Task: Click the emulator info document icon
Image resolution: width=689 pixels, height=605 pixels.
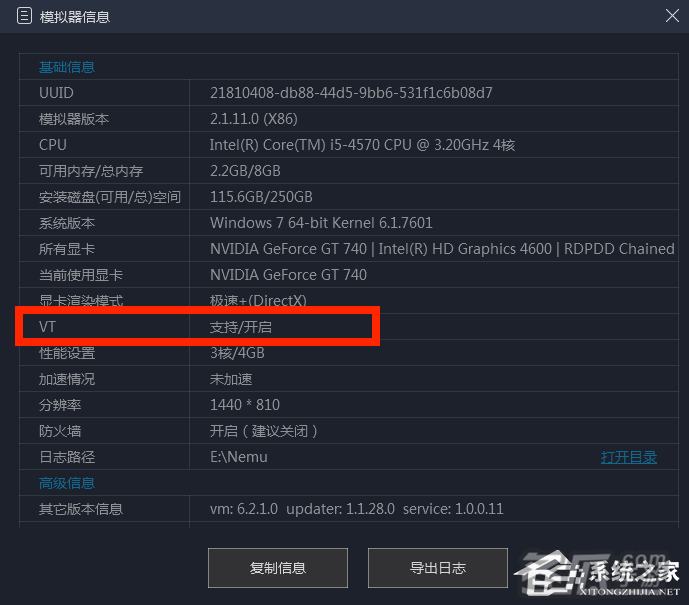Action: point(24,16)
